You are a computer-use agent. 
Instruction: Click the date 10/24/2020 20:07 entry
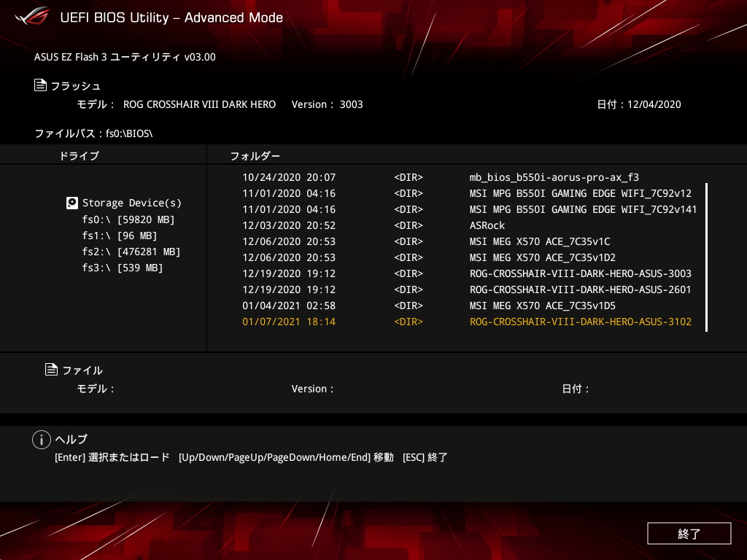coord(289,178)
